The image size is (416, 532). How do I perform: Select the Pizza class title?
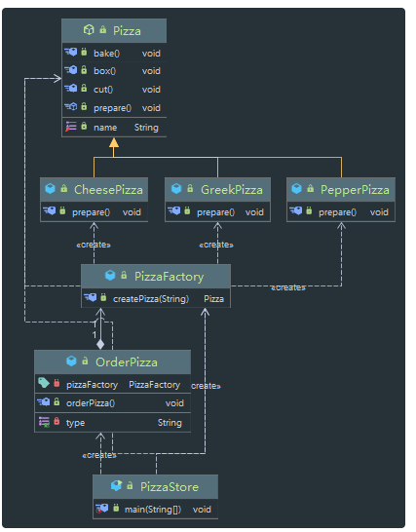127,31
